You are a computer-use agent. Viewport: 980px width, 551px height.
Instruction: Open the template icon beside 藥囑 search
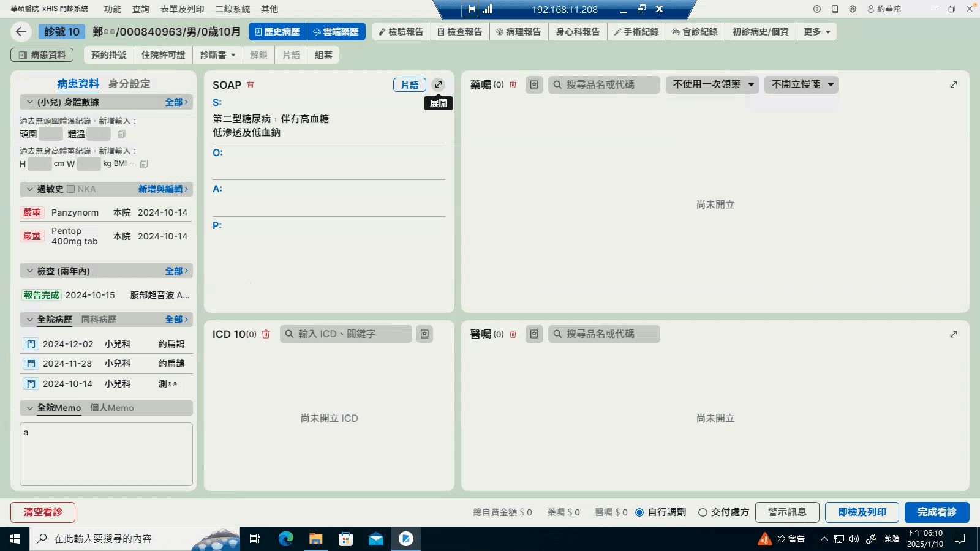(534, 84)
